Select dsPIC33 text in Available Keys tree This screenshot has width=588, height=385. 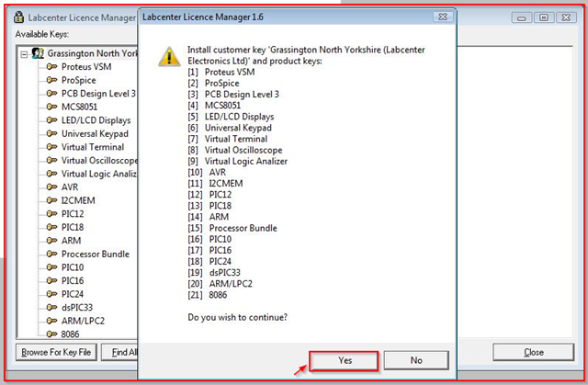coord(77,308)
